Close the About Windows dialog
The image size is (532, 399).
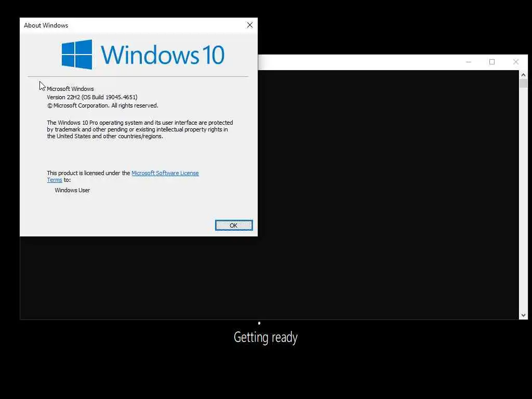click(x=250, y=25)
